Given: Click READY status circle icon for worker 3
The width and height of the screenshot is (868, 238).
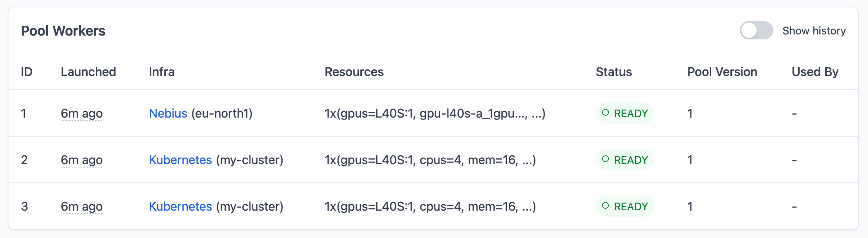Looking at the screenshot, I should pos(605,206).
